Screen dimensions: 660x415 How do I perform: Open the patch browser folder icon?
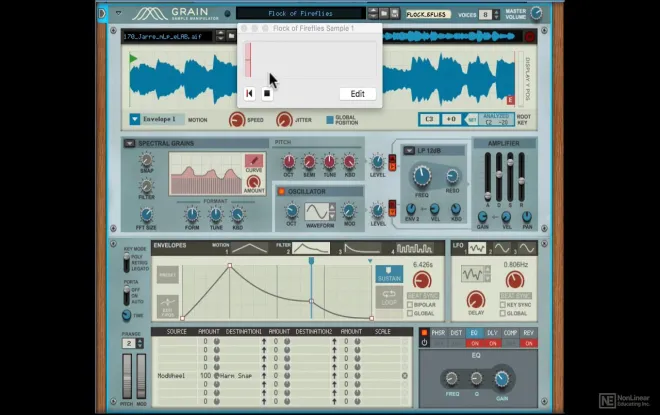point(384,13)
